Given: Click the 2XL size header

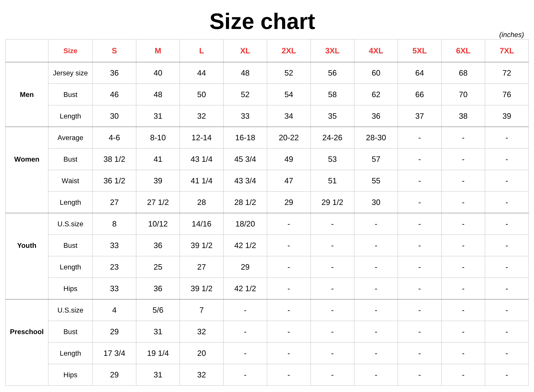Looking at the screenshot, I should (289, 51).
